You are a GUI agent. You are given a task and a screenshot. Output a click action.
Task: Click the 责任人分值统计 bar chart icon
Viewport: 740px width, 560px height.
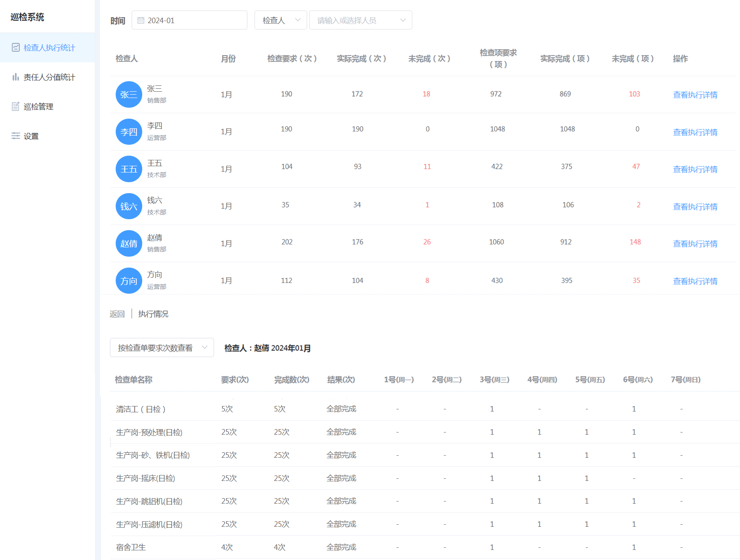16,77
